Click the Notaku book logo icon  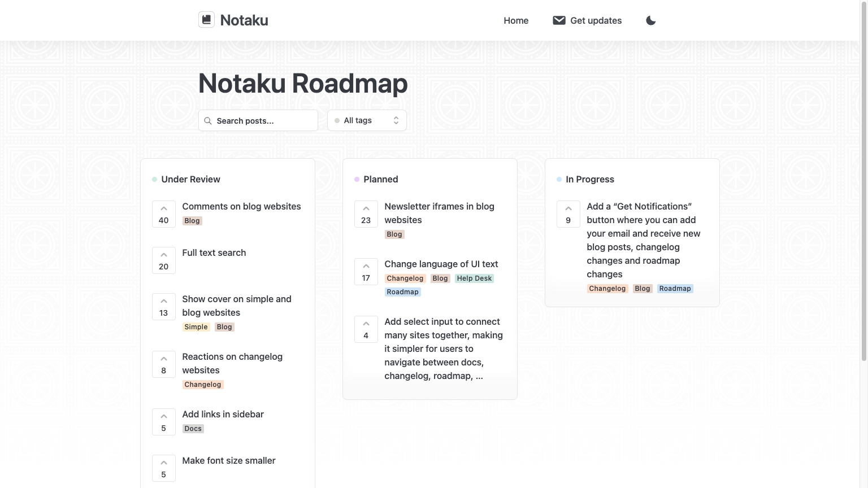coord(206,20)
